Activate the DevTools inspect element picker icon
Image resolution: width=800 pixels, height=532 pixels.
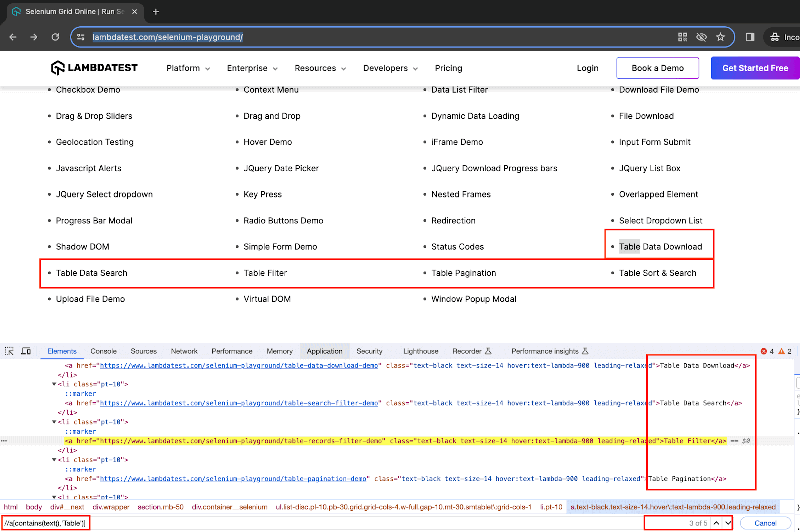9,351
